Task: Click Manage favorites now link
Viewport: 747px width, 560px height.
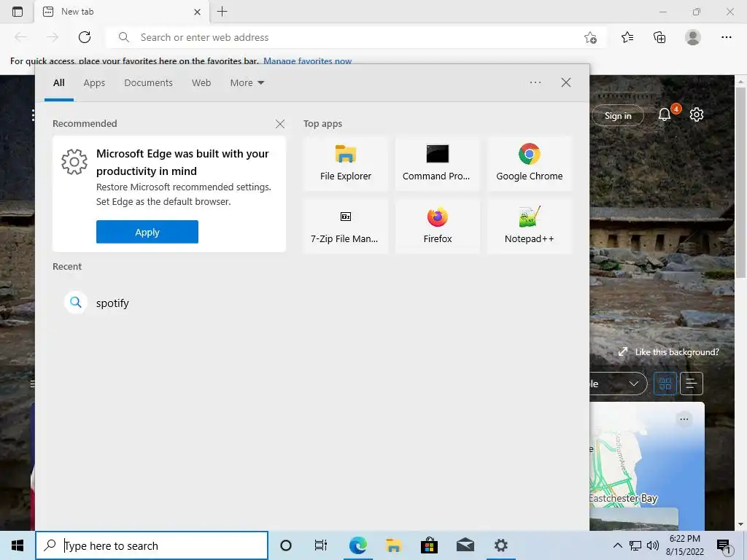Action: click(307, 61)
